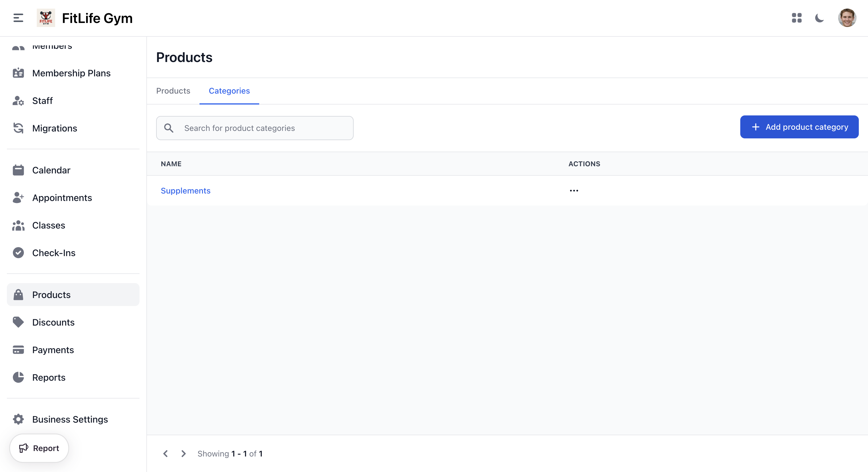Open the Membership Plans section
868x472 pixels.
point(71,73)
